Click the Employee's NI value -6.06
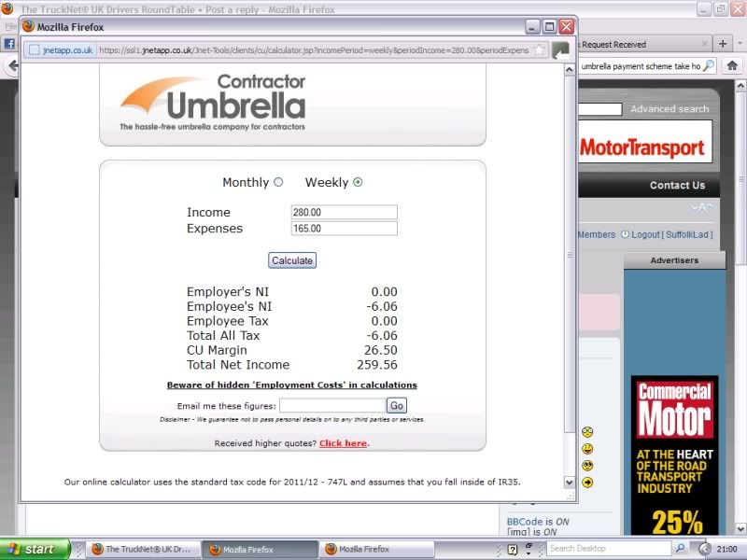 click(382, 306)
